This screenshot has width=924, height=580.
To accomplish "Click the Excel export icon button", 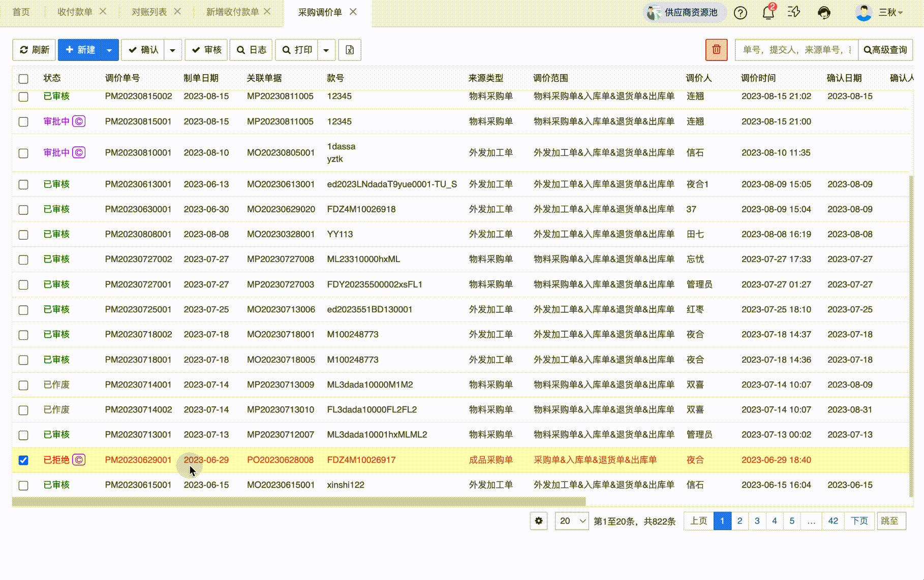I will tap(350, 50).
